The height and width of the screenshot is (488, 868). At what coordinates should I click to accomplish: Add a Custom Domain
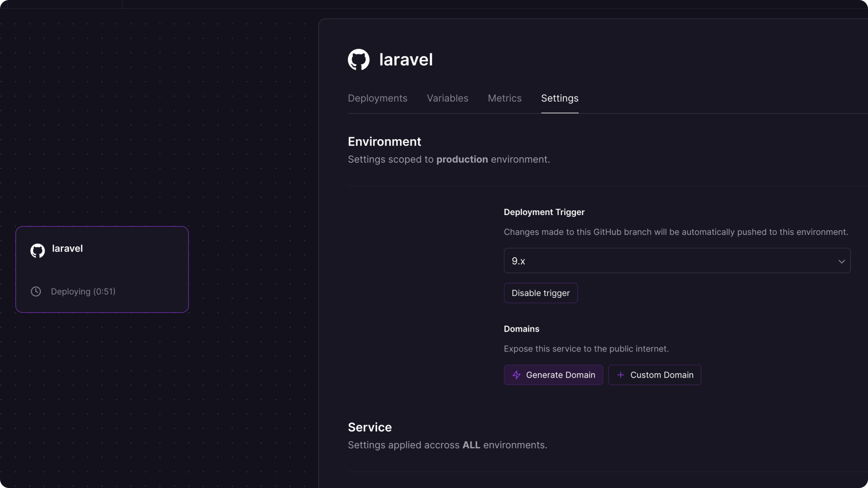(655, 375)
